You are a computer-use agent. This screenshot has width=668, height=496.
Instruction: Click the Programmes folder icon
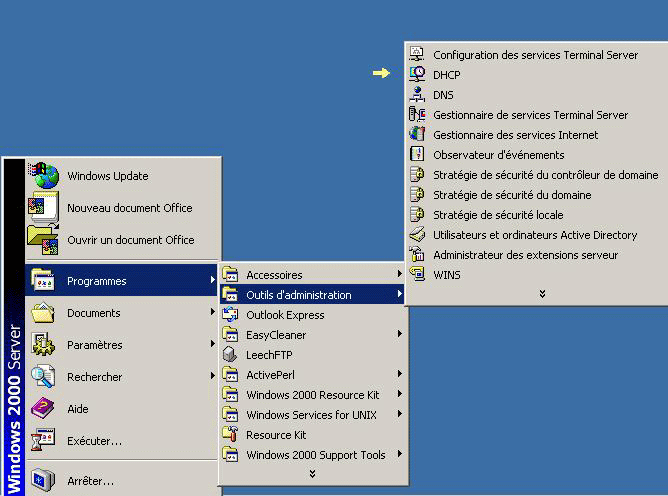click(x=43, y=280)
